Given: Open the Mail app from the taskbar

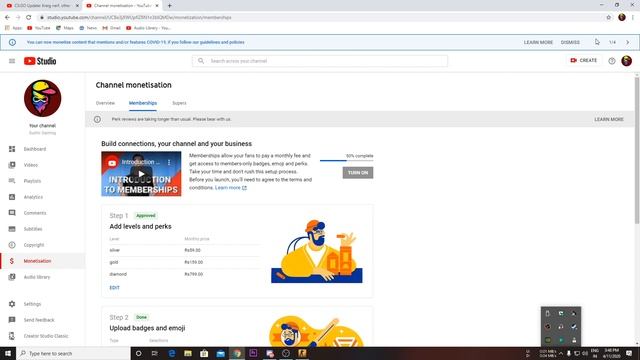Looking at the screenshot, I should (220, 353).
